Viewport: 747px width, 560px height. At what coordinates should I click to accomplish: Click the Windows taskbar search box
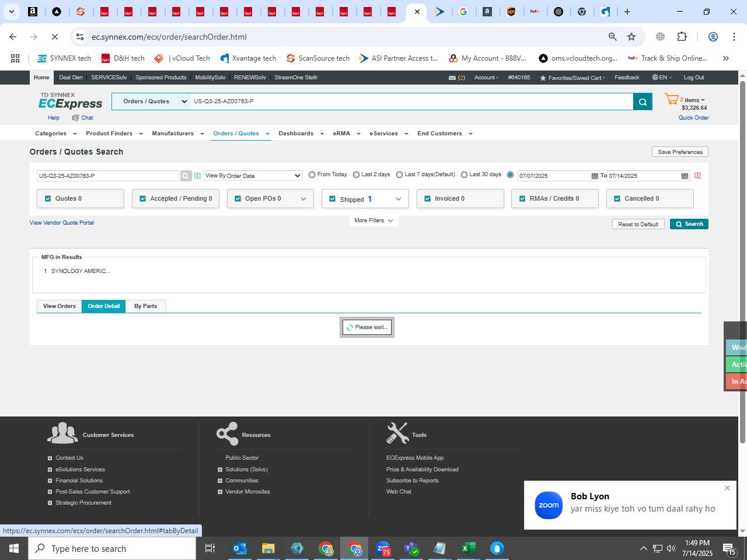pyautogui.click(x=112, y=548)
